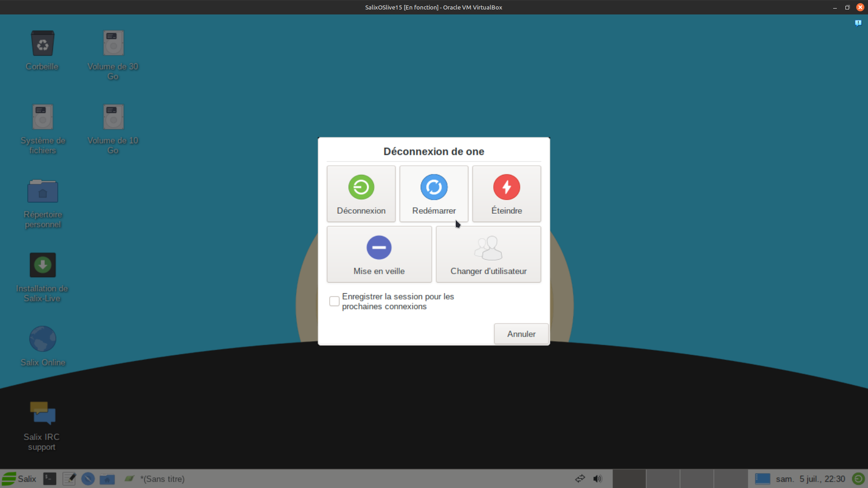Click Changer d'utilisateur switch user button

pos(488,254)
